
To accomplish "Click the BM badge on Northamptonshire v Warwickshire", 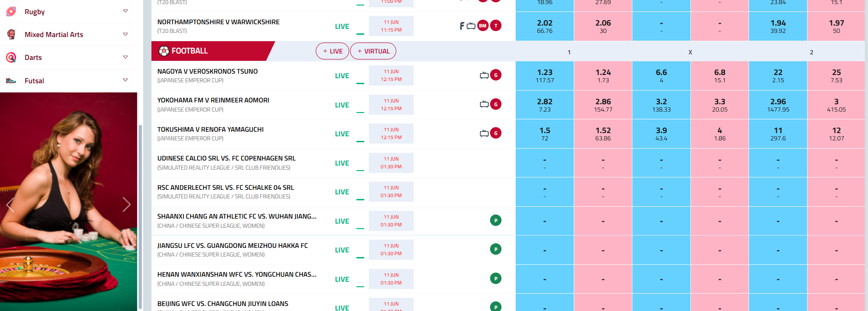I will pyautogui.click(x=483, y=26).
